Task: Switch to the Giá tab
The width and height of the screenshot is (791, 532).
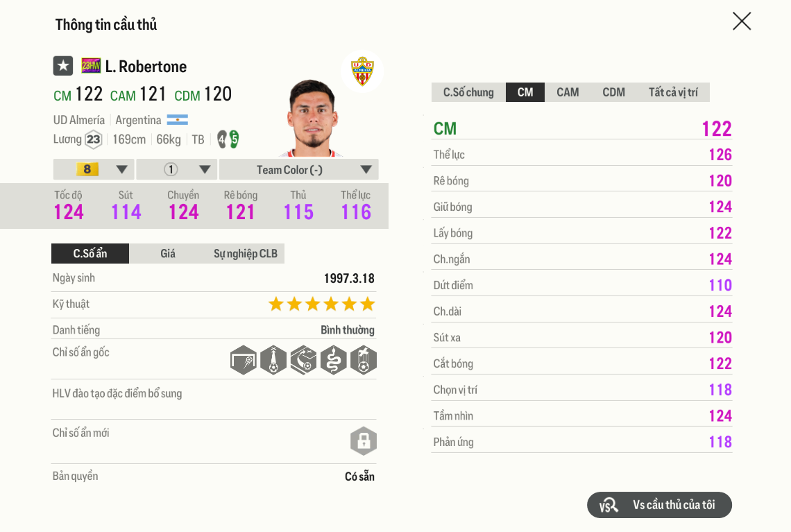Action: 168,254
